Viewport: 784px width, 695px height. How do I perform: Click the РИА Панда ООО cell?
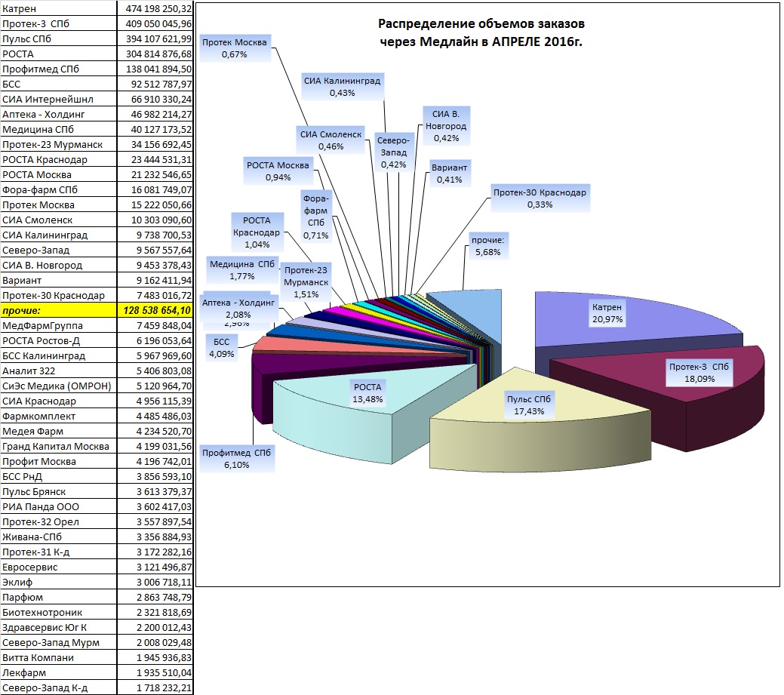tap(59, 507)
